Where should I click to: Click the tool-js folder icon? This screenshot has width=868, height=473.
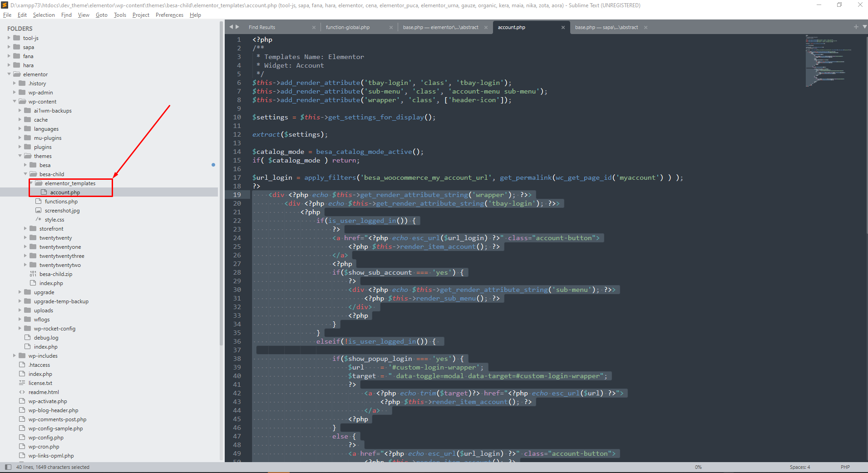click(17, 38)
